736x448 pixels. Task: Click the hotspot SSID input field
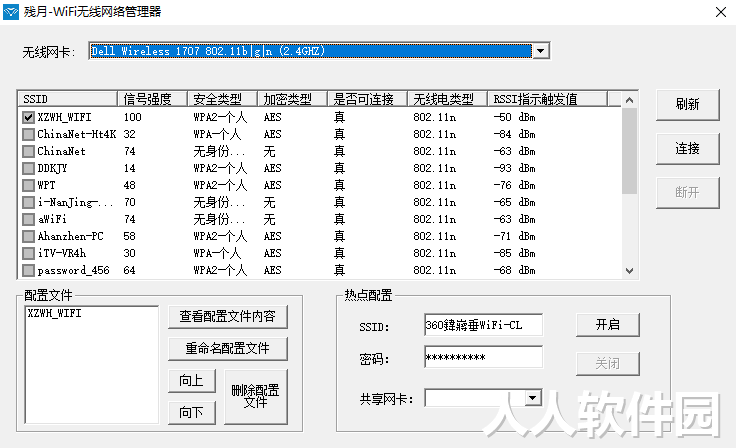483,325
